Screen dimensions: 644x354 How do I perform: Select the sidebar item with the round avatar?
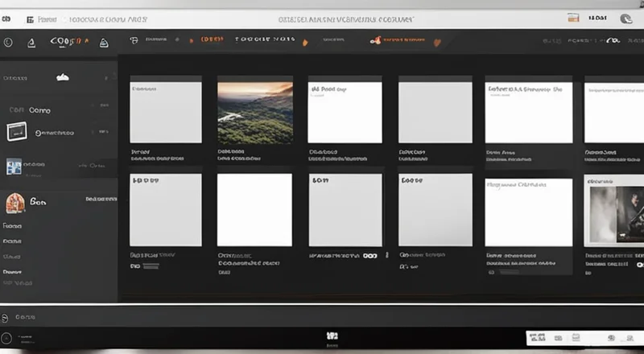click(16, 203)
